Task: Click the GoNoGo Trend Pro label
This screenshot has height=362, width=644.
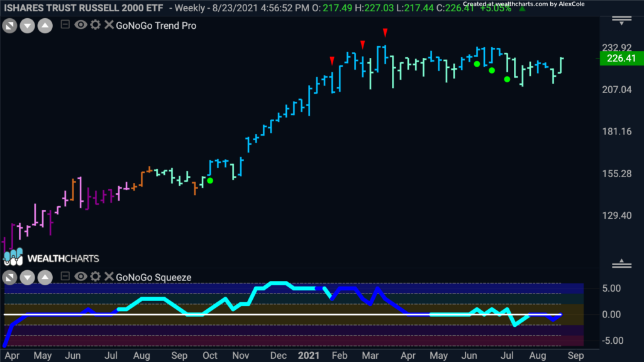Action: click(x=156, y=25)
